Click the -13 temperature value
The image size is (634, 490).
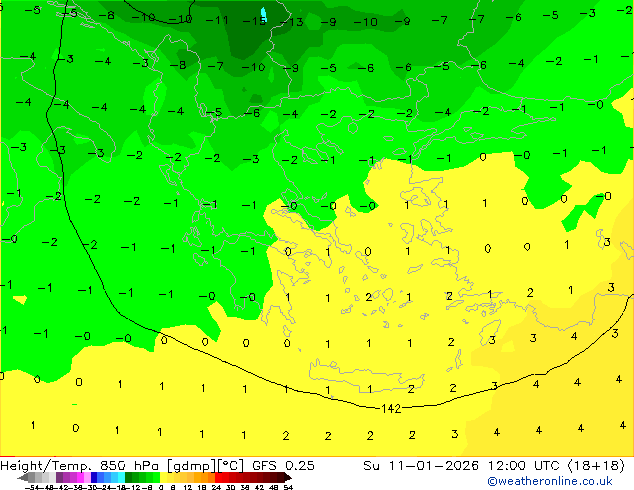tap(292, 22)
